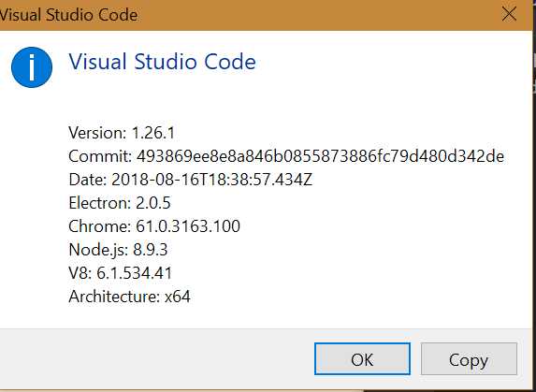Viewport: 536px width, 392px height.
Task: Click the 'Date: 2018-08-16T18:38:57.434Z' line
Action: pos(191,180)
